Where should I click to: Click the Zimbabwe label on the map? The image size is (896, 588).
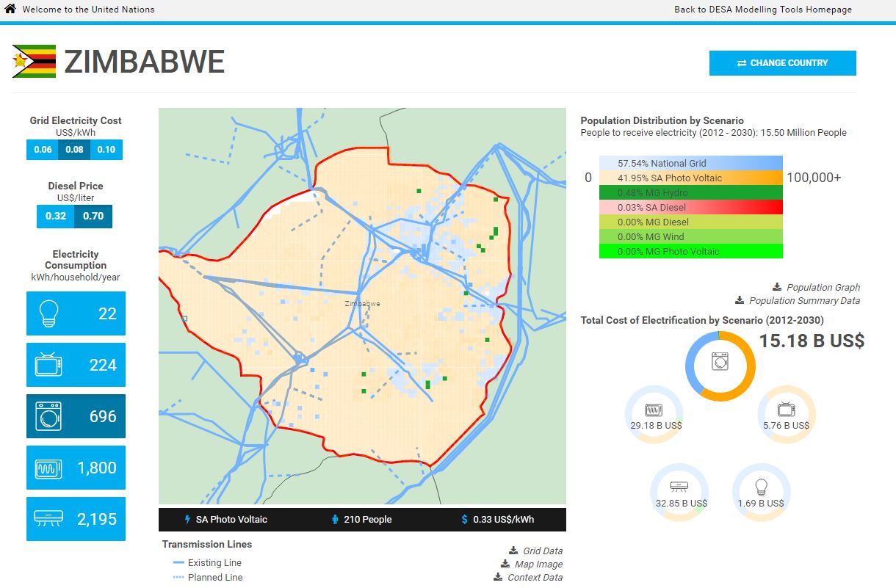tap(362, 303)
